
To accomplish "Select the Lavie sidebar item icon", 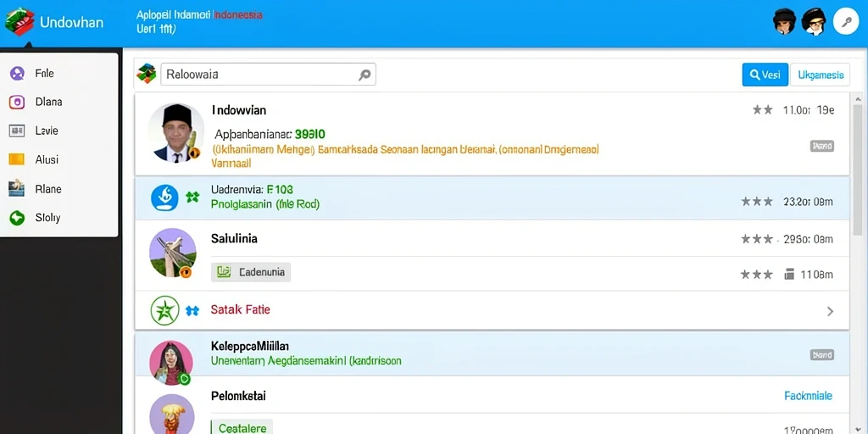I will coord(17,131).
